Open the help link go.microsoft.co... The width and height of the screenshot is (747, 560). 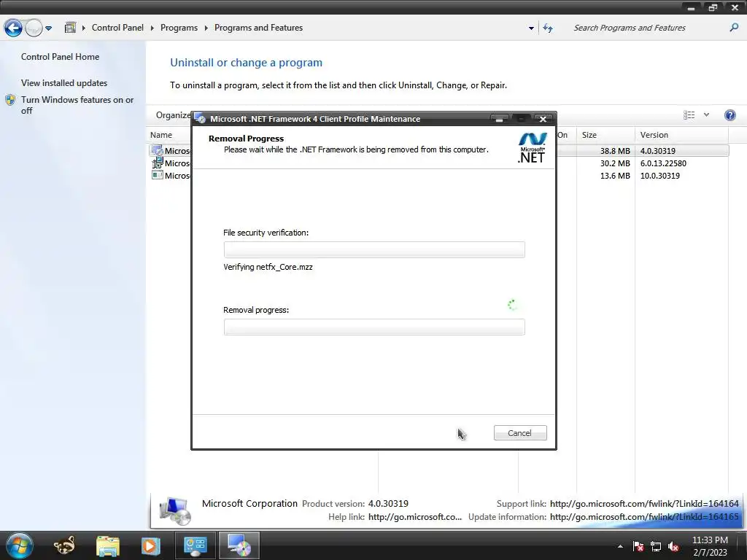pos(415,517)
